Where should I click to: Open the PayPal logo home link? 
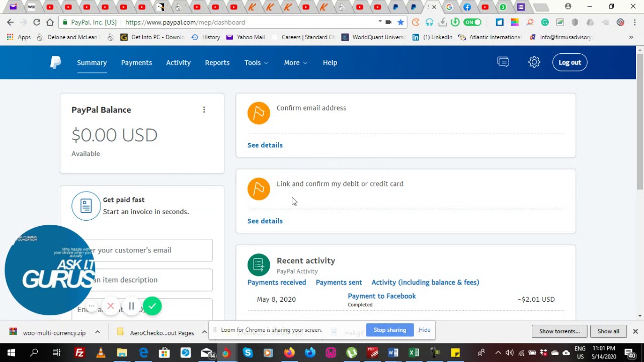(56, 62)
